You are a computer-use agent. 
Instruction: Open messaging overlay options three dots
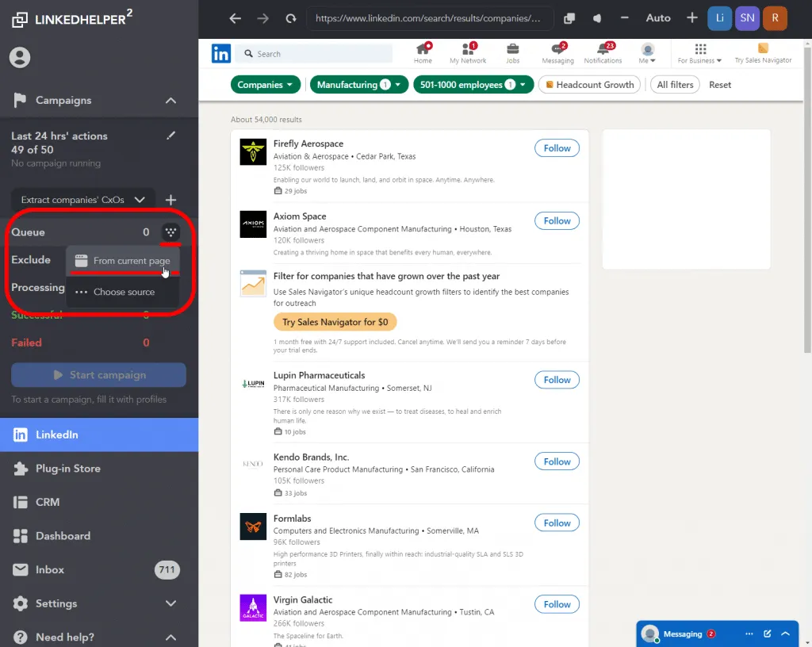point(749,634)
